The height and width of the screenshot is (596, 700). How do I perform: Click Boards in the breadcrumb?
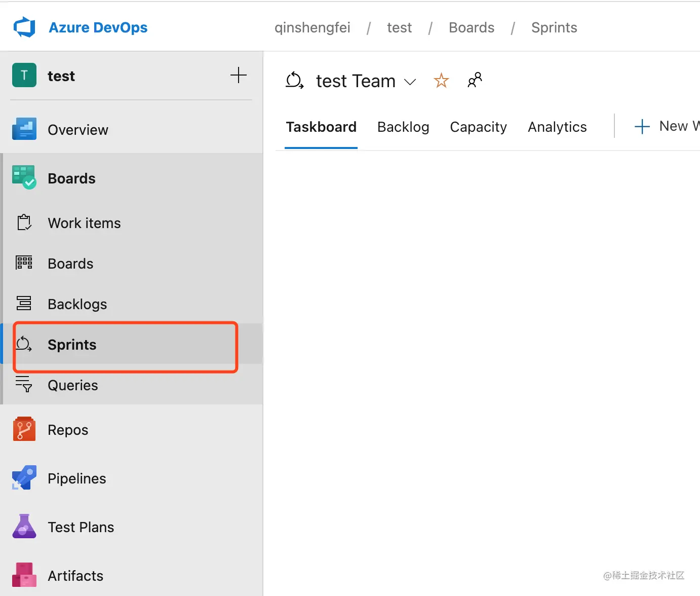[472, 27]
